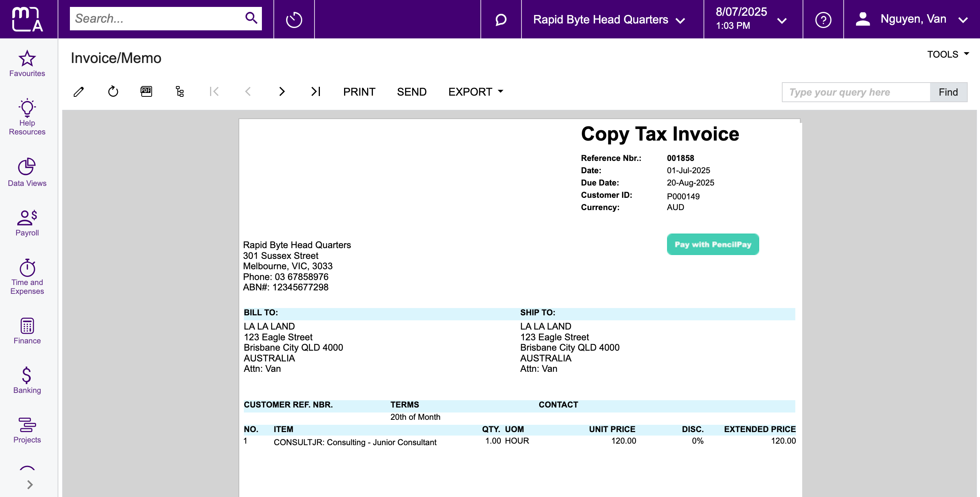This screenshot has height=497, width=980.
Task: Open the Payroll workspace
Action: [x=27, y=223]
